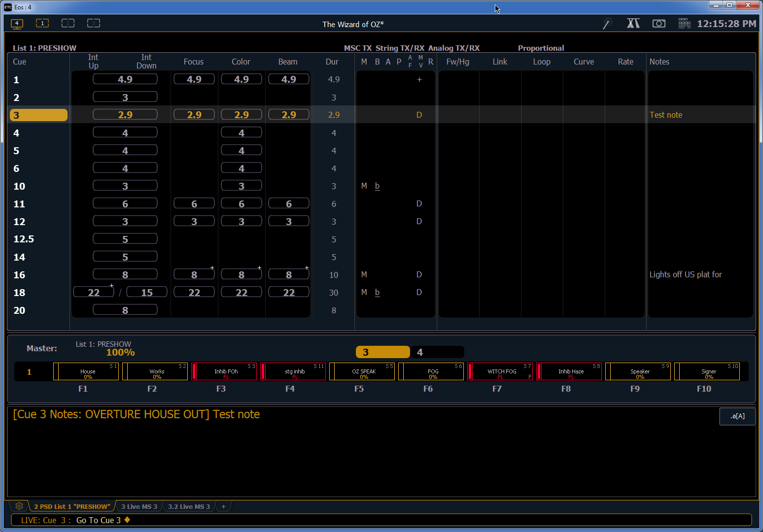Select cue 18 in cue list
The height and width of the screenshot is (532, 763).
click(x=19, y=293)
